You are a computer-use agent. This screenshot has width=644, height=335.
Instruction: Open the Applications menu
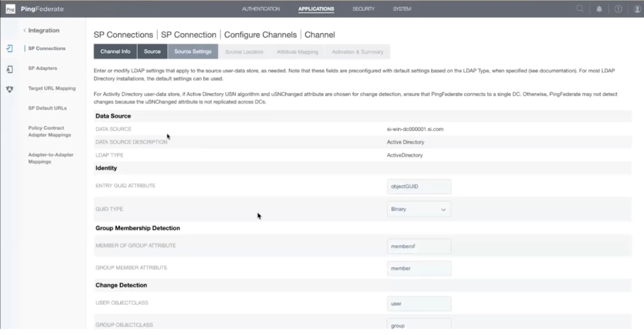click(x=316, y=9)
